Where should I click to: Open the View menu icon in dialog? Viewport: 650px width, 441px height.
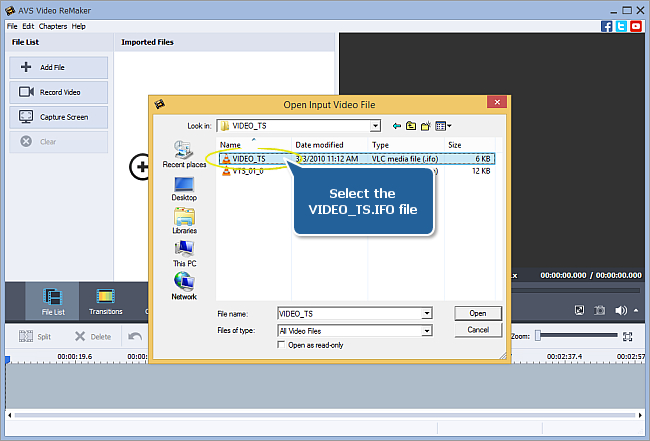pyautogui.click(x=443, y=126)
